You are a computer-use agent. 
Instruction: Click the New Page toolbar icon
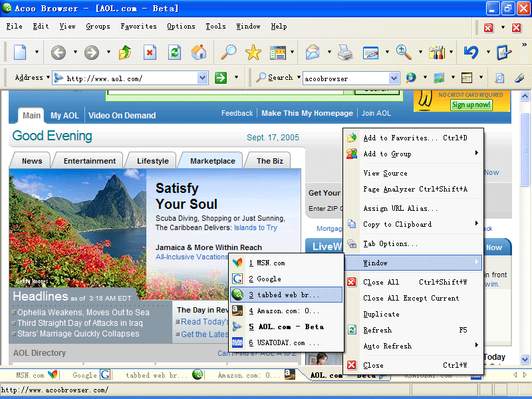20,53
